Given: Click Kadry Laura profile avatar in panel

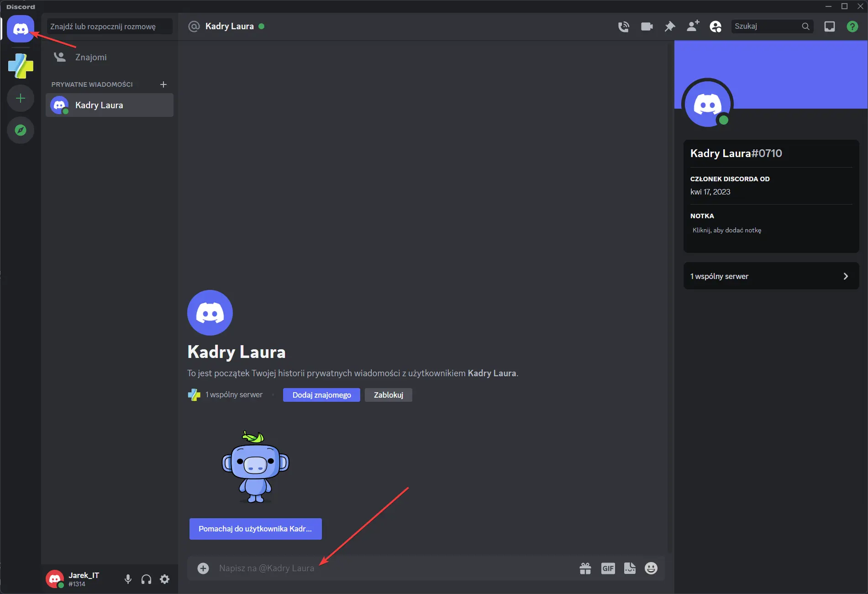Looking at the screenshot, I should click(x=707, y=104).
